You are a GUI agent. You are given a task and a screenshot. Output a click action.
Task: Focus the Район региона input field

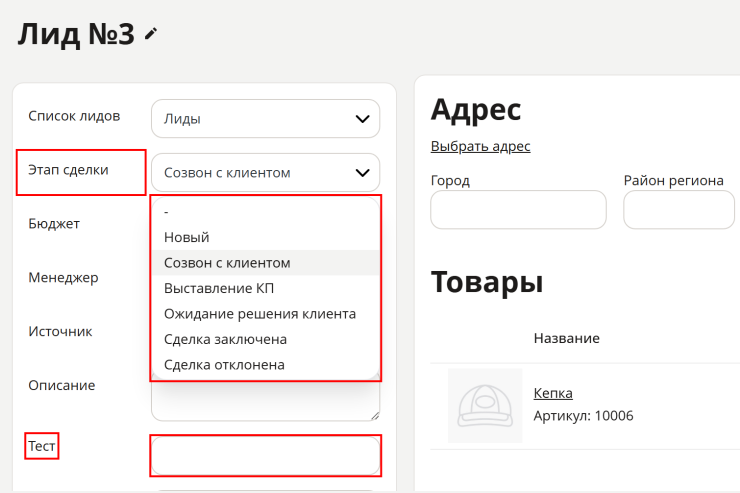(x=679, y=210)
